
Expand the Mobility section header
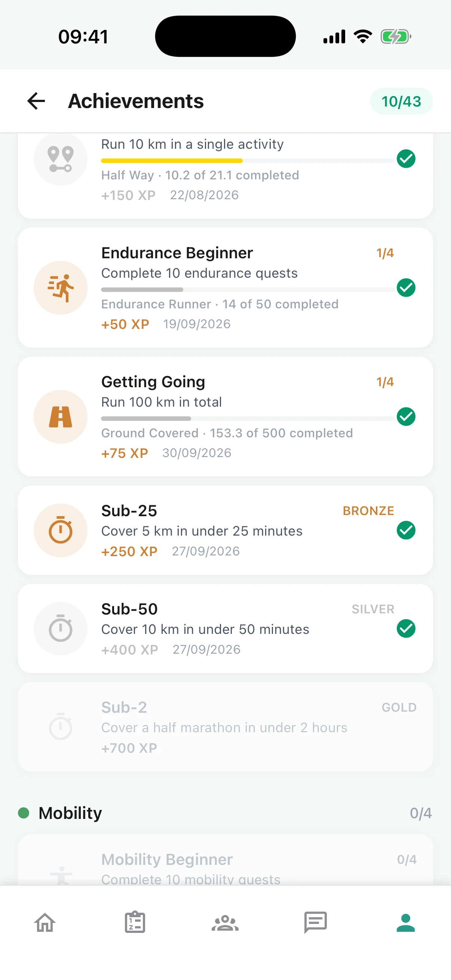[225, 813]
